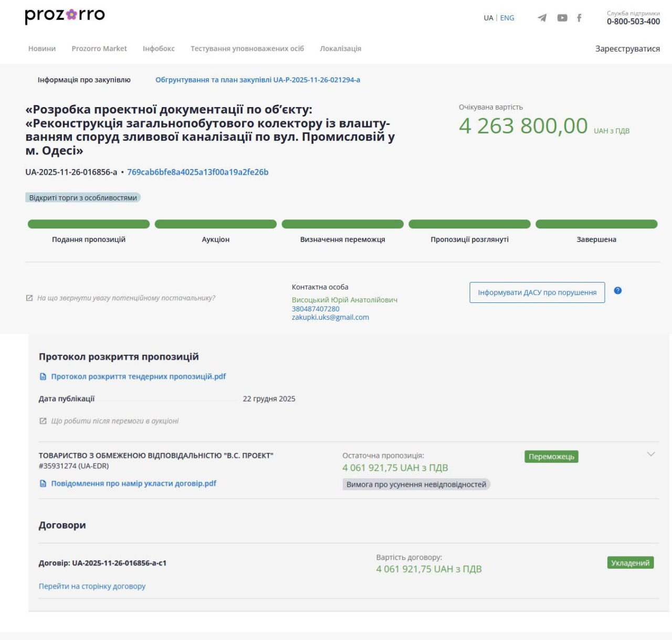
Task: Click the PDF icon beside the tender opening protocol
Action: (43, 376)
